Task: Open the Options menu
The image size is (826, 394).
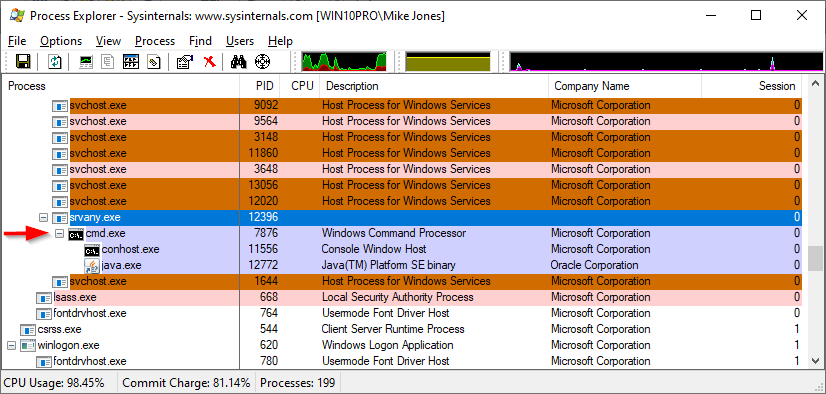Action: point(61,41)
